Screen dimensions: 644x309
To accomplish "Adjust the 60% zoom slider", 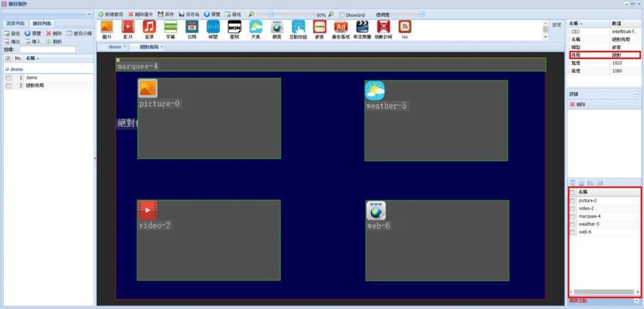I will [270, 14].
